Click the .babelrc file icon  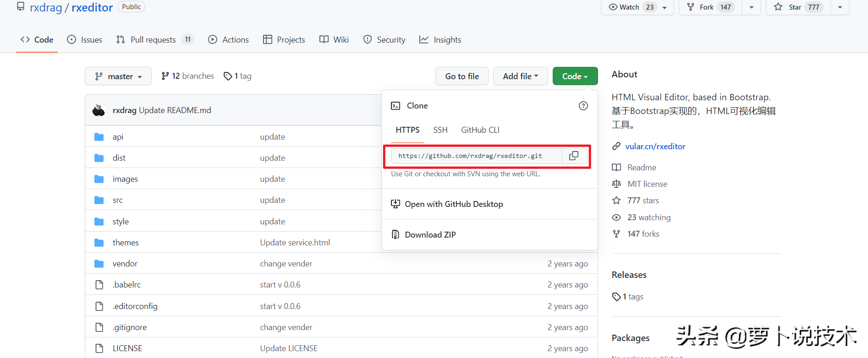[99, 285]
